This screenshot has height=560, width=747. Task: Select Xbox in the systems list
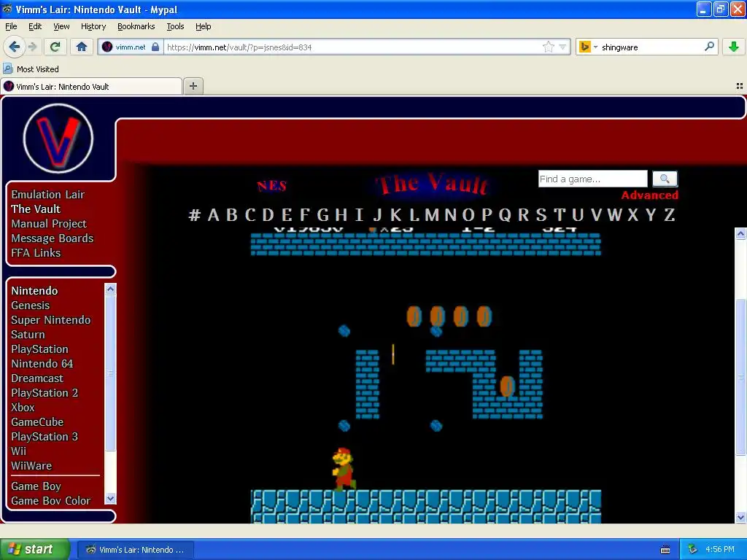(x=23, y=408)
